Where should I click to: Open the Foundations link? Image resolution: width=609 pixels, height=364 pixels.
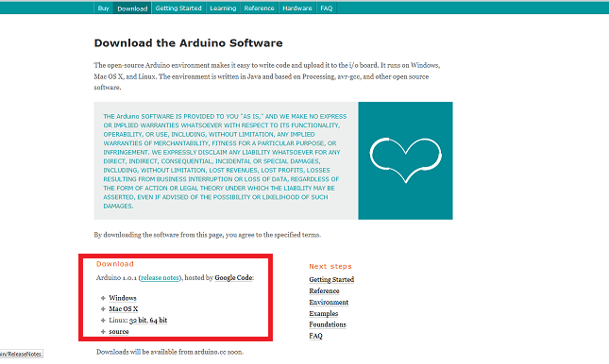click(x=328, y=324)
